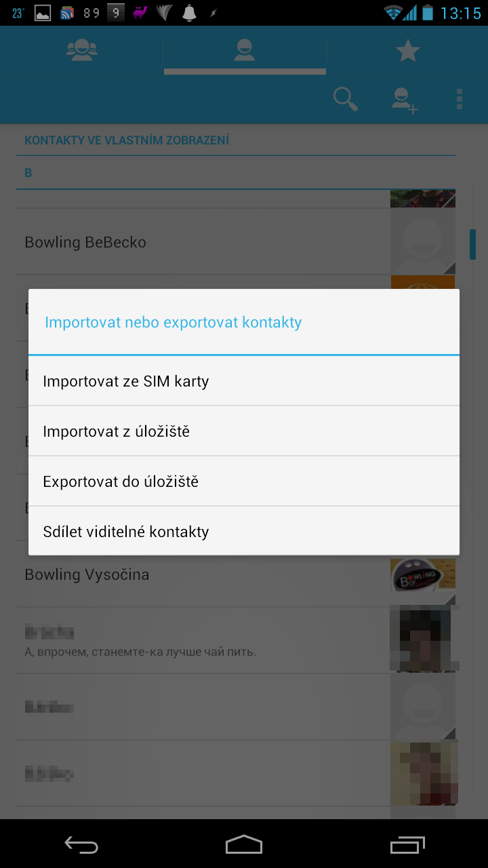Tap the Android Back navigation button

(81, 844)
